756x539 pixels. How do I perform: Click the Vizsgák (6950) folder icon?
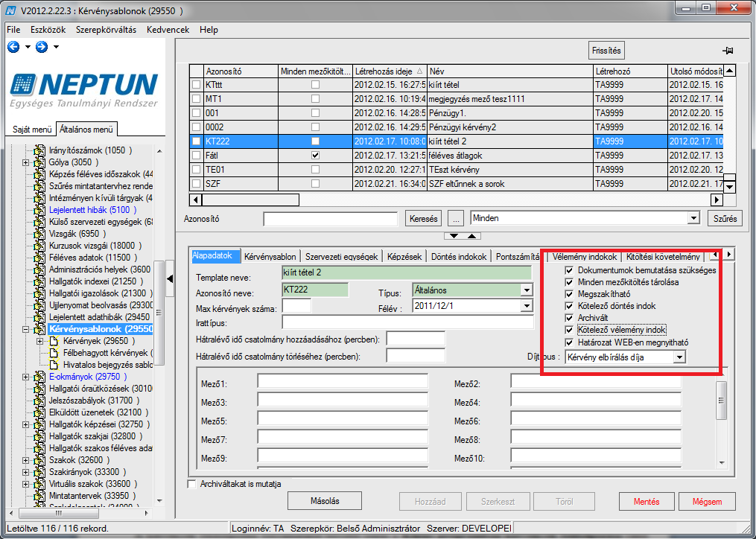39,234
